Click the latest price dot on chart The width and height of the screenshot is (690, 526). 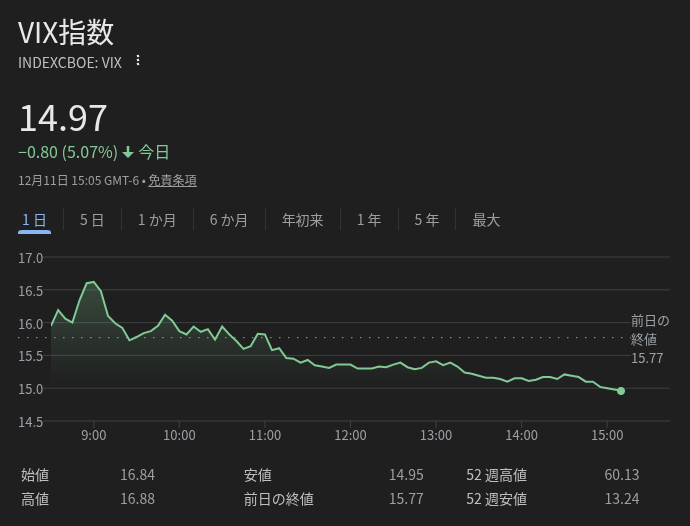[x=621, y=391]
